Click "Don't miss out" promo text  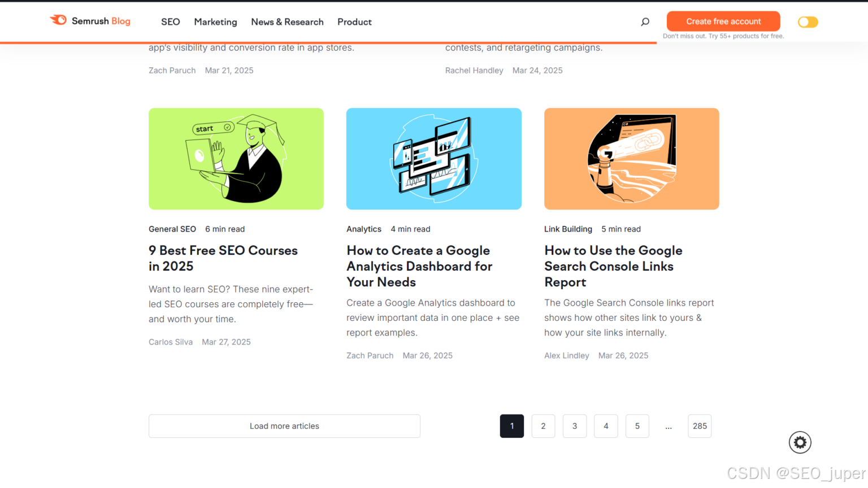pos(723,36)
